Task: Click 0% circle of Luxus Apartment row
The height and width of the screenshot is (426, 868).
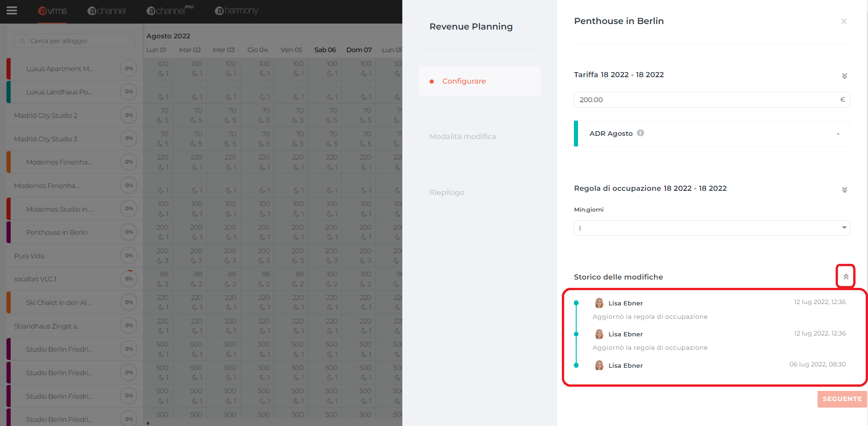Action: click(x=129, y=68)
